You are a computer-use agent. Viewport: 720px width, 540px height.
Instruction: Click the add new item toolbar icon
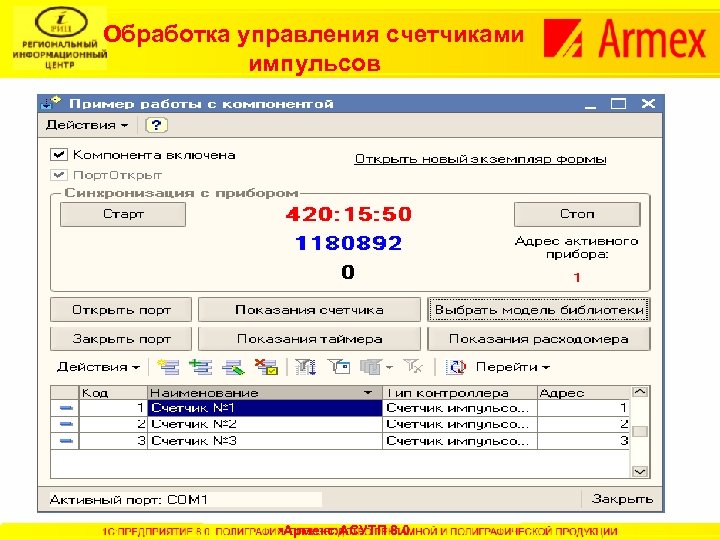pyautogui.click(x=169, y=367)
